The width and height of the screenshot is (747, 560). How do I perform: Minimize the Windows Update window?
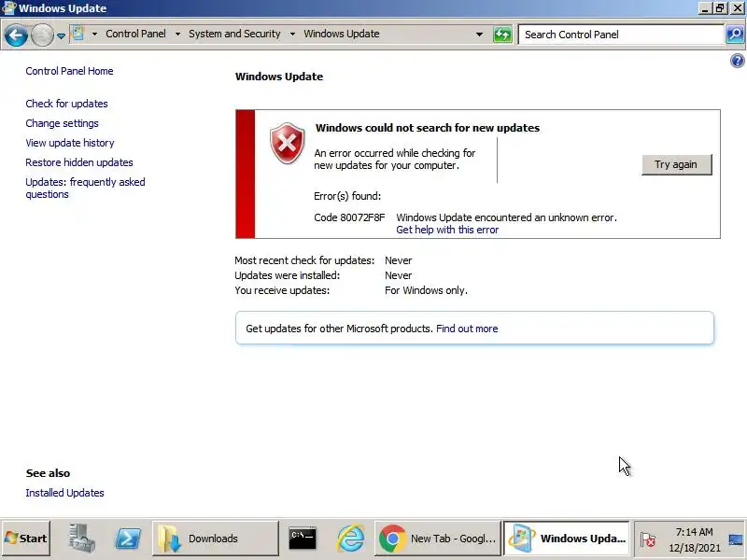tap(706, 7)
